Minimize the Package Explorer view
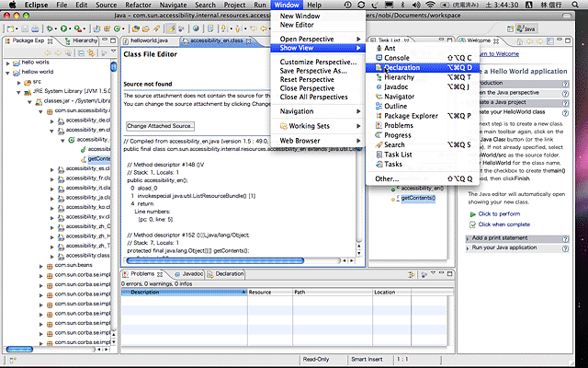The image size is (588, 368). pos(105,40)
